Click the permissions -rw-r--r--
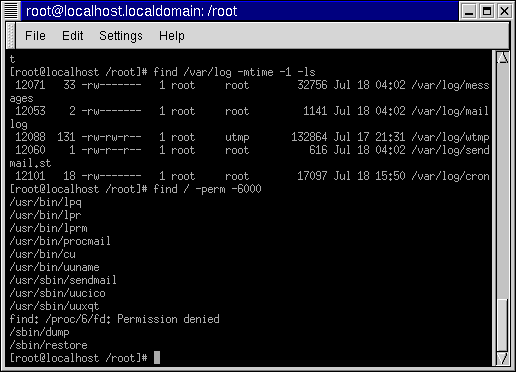The width and height of the screenshot is (516, 372). pyautogui.click(x=111, y=150)
